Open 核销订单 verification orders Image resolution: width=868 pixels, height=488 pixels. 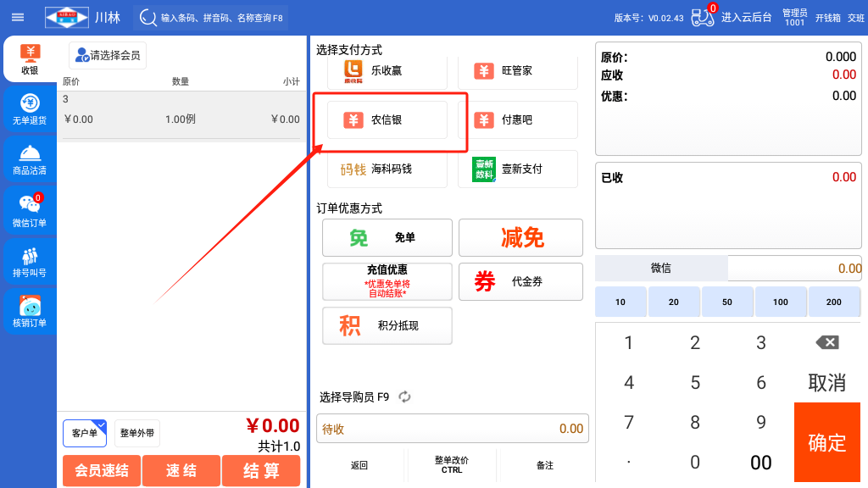(x=30, y=311)
